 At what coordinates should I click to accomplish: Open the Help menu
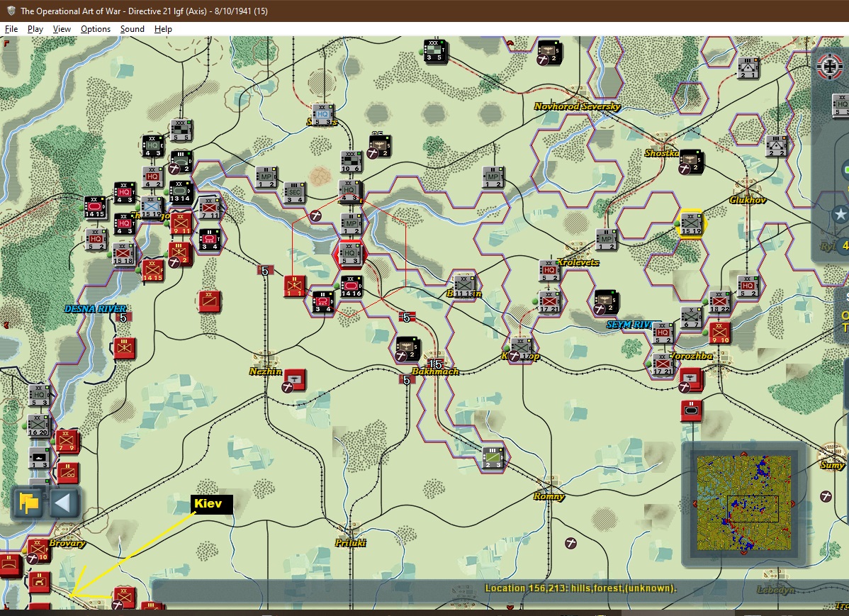tap(163, 29)
